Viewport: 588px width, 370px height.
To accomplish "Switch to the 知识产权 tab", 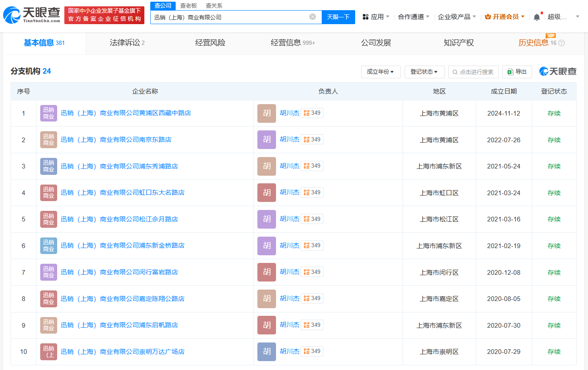I will click(458, 43).
